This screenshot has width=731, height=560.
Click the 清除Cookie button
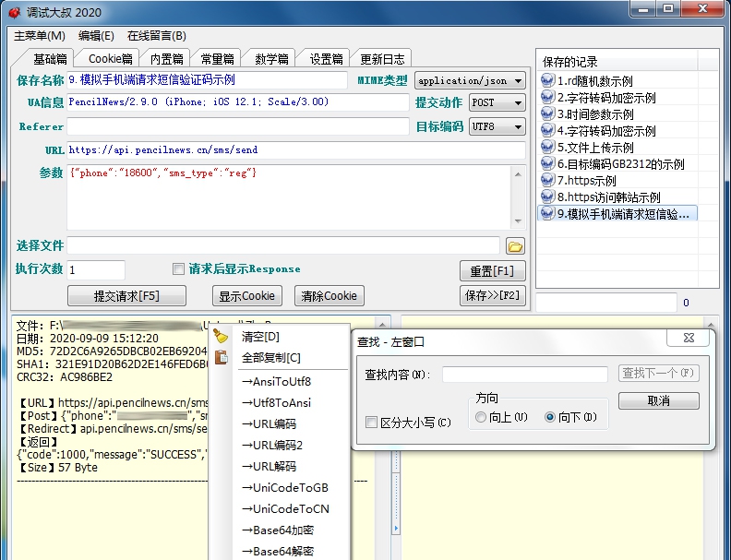coord(330,296)
